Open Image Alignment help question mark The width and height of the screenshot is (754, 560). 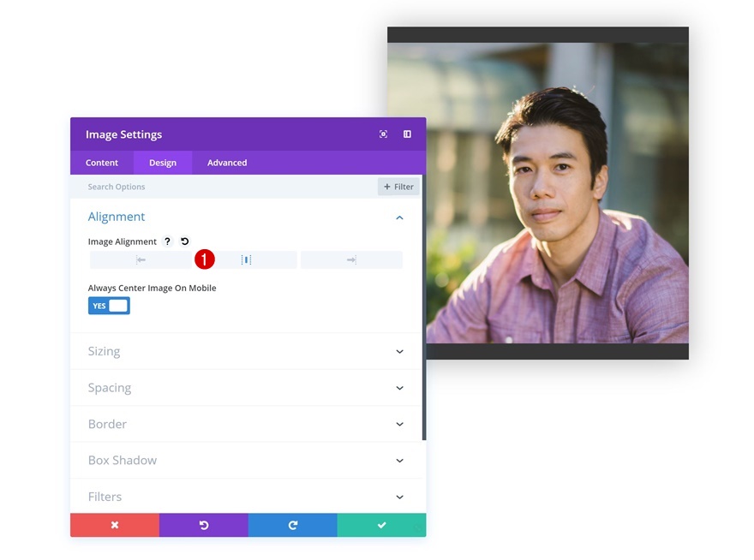pos(167,241)
